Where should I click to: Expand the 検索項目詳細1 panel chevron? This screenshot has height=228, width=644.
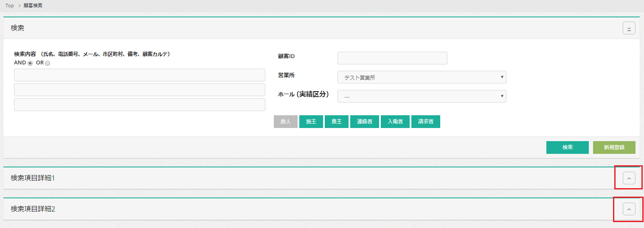(629, 178)
